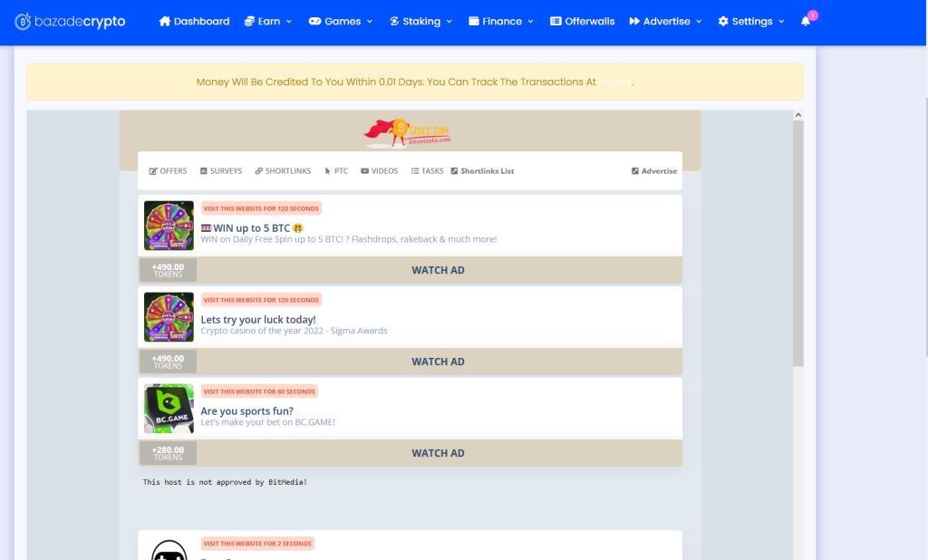Click the offerwall scrollbar up arrow

(798, 115)
